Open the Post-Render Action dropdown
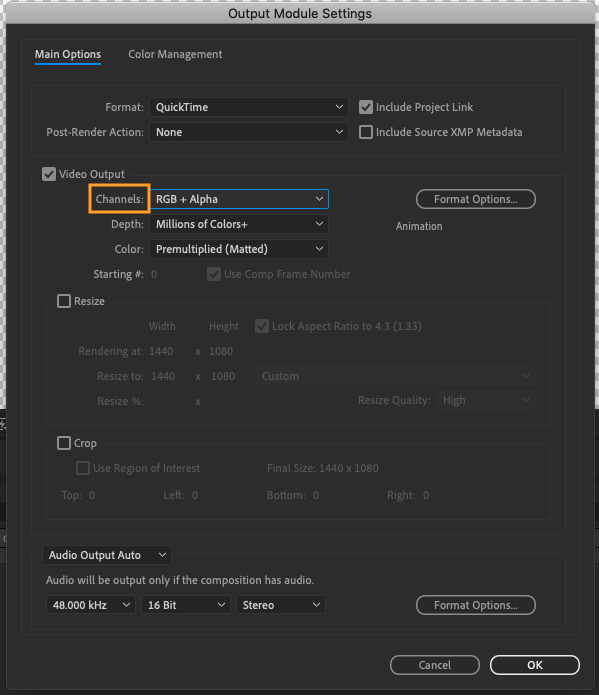Viewport: 599px width, 695px height. point(249,132)
